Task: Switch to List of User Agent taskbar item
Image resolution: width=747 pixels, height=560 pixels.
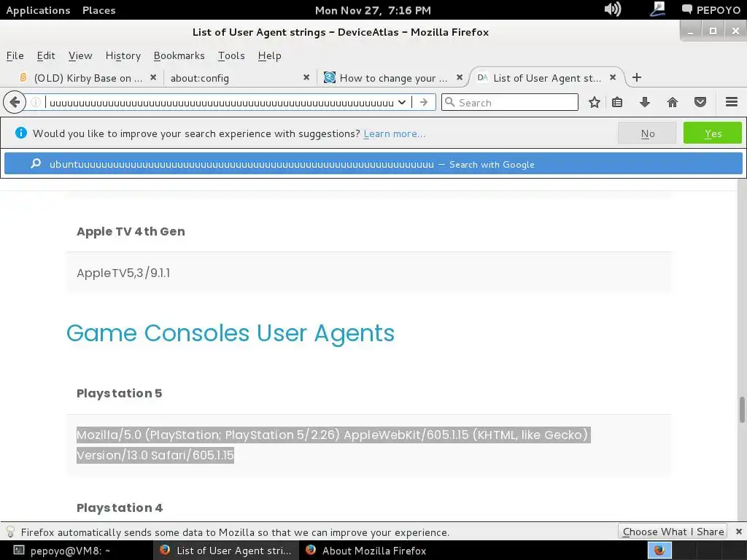Action: [226, 551]
